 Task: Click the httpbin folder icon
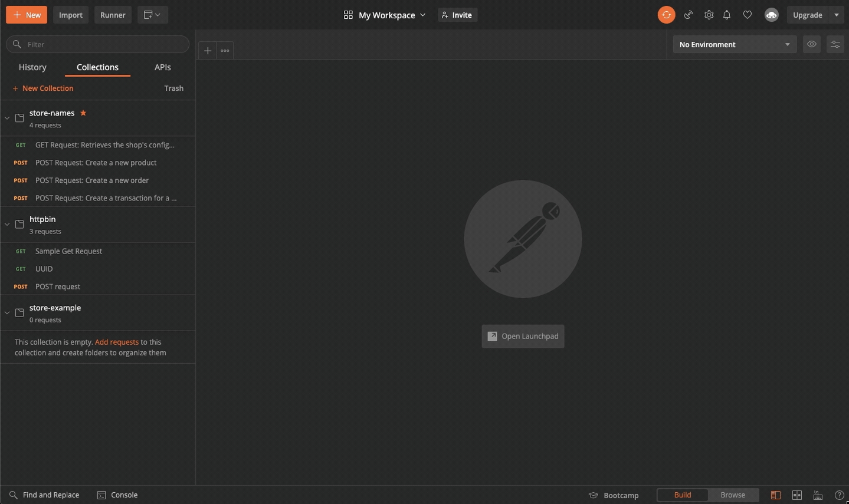click(19, 224)
